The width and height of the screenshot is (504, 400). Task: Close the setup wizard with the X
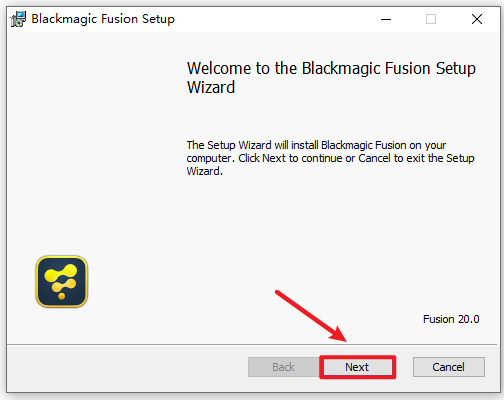477,19
